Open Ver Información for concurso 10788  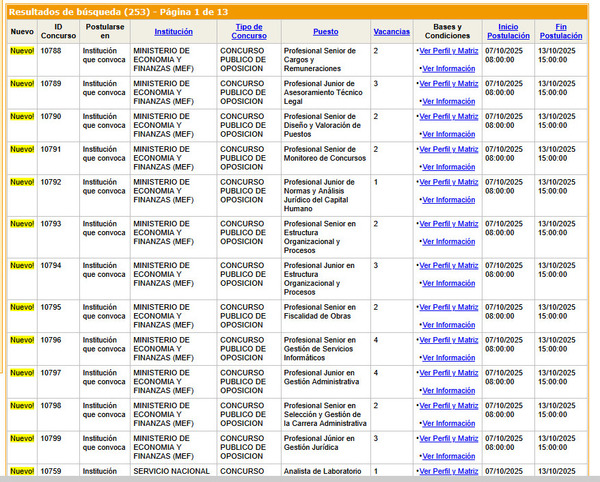click(x=448, y=68)
